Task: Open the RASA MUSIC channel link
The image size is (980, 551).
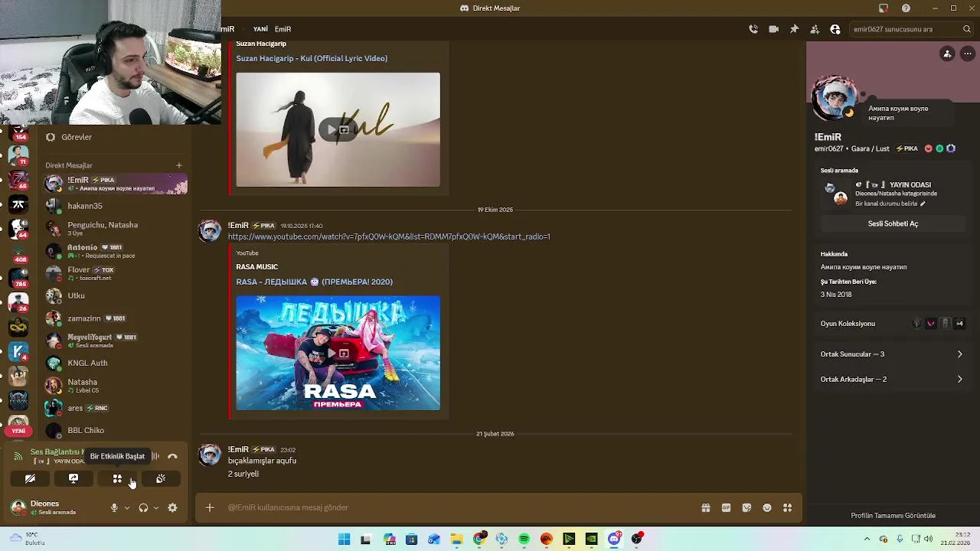Action: pos(256,267)
